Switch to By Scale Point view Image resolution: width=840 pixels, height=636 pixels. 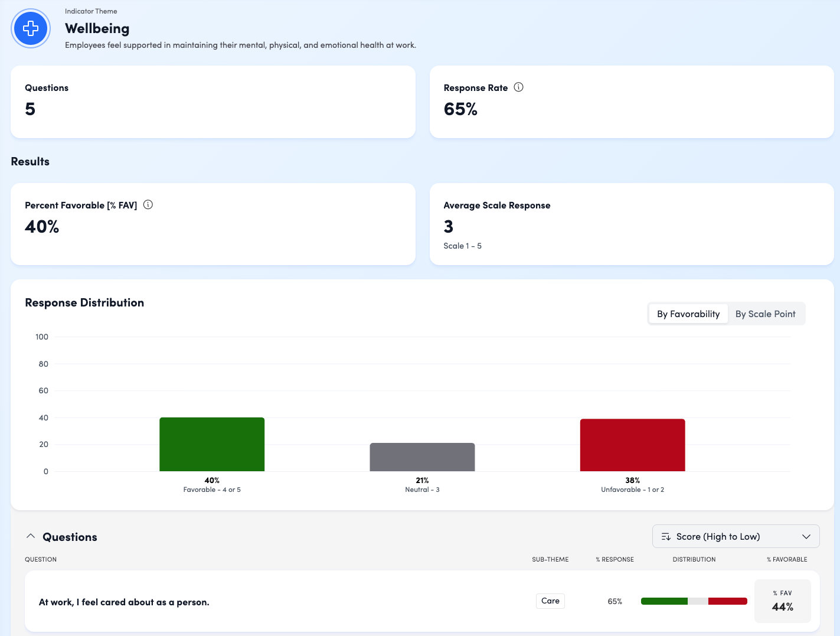click(765, 314)
